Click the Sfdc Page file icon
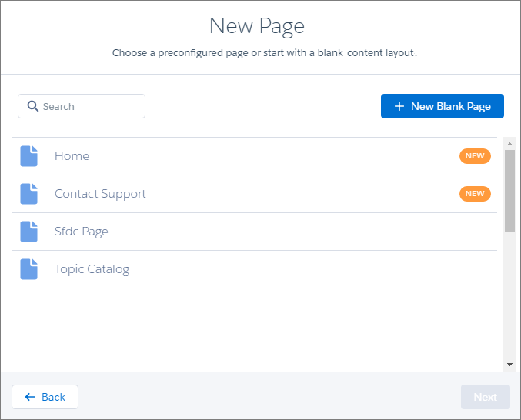The image size is (521, 420). (29, 232)
